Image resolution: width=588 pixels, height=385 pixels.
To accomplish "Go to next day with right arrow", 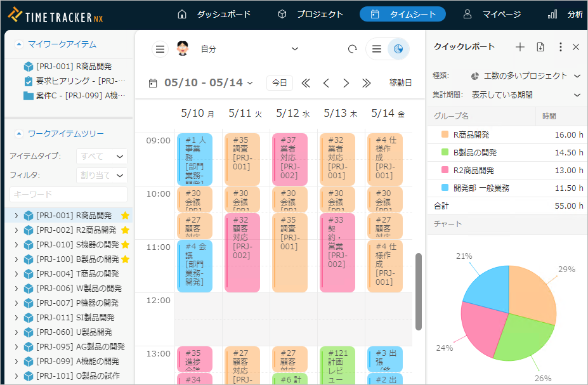I will pyautogui.click(x=346, y=83).
